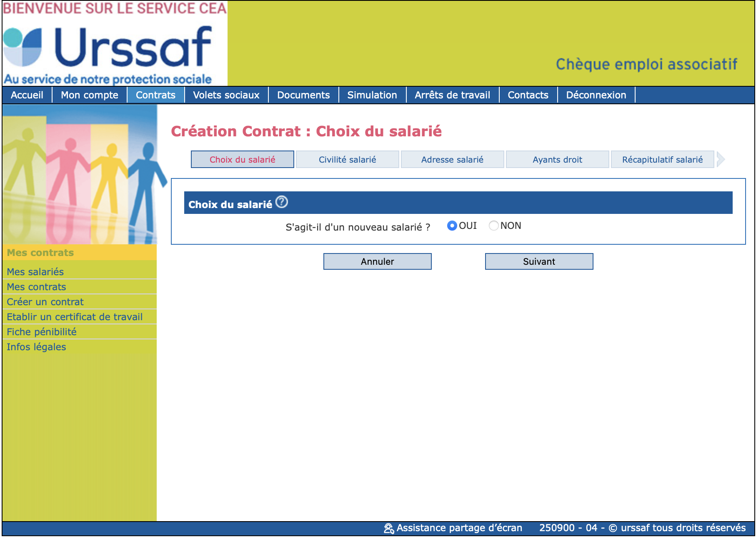Switch to Civilité salarié step tab
The height and width of the screenshot is (537, 756).
point(347,160)
